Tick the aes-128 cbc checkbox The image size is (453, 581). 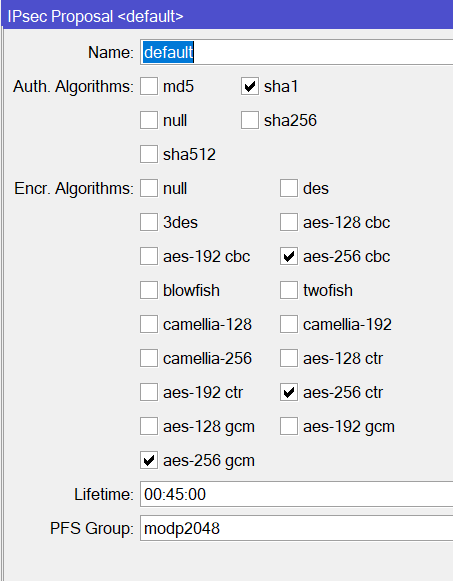click(x=289, y=222)
